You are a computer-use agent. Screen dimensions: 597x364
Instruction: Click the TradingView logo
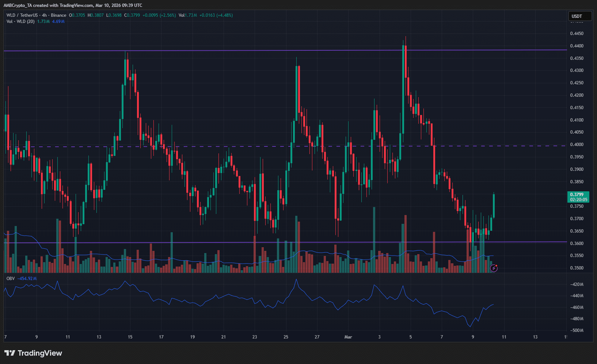[x=33, y=353]
